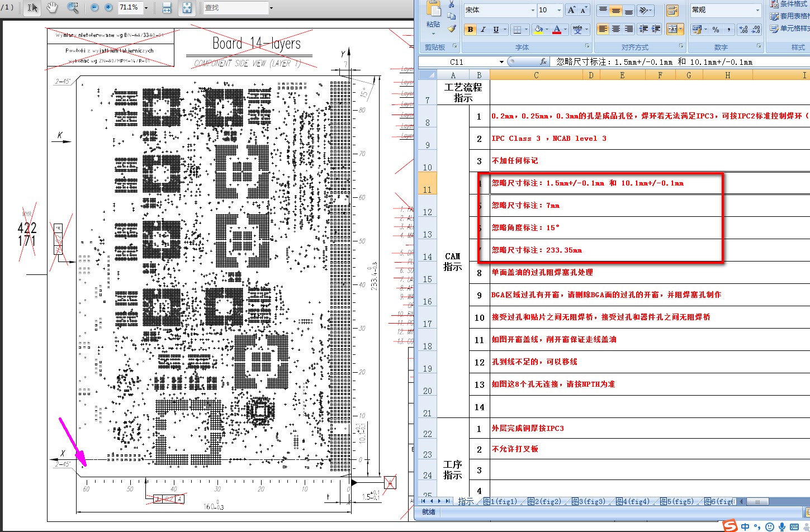
Task: Open the 71.1% zoom level dropdown
Action: [146, 8]
